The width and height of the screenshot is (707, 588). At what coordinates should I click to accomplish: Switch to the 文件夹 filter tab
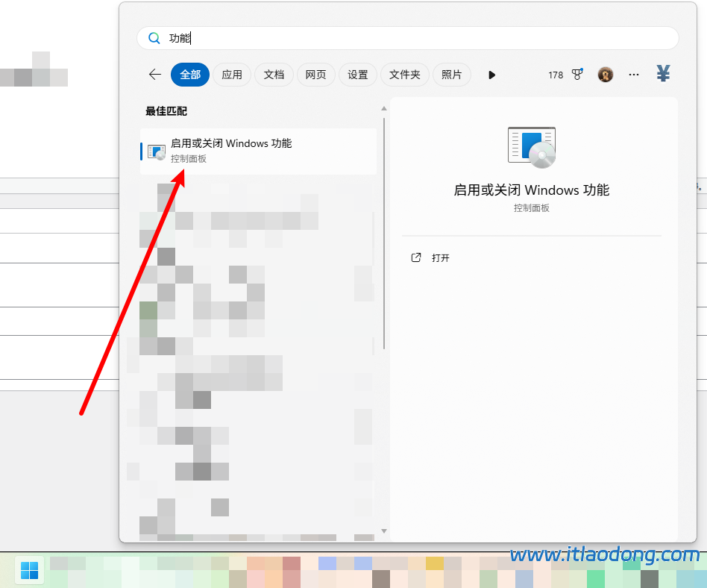click(404, 75)
